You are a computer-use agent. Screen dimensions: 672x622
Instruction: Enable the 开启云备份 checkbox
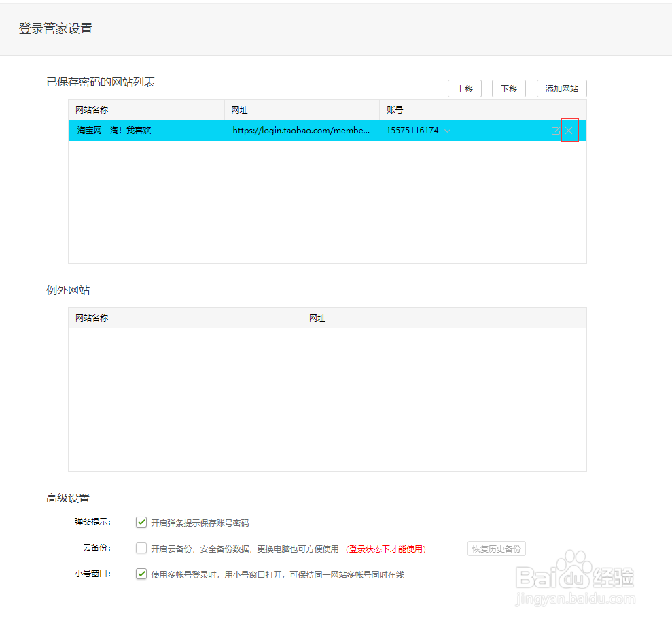pos(141,548)
